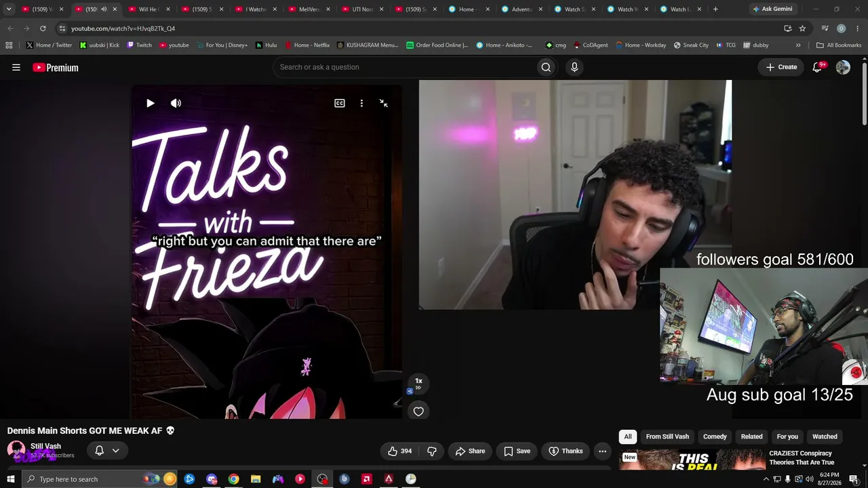
Task: Bookmark this page with the star
Action: [x=802, y=28]
